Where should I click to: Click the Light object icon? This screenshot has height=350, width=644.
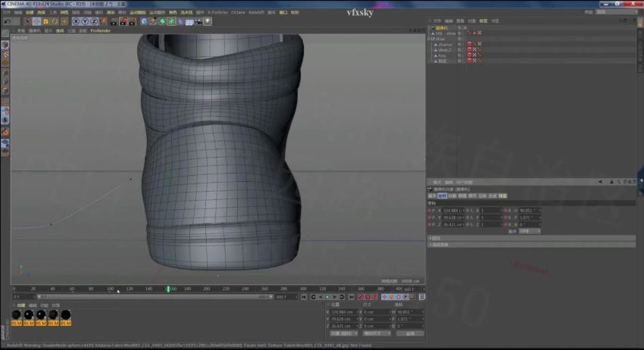pyautogui.click(x=208, y=21)
